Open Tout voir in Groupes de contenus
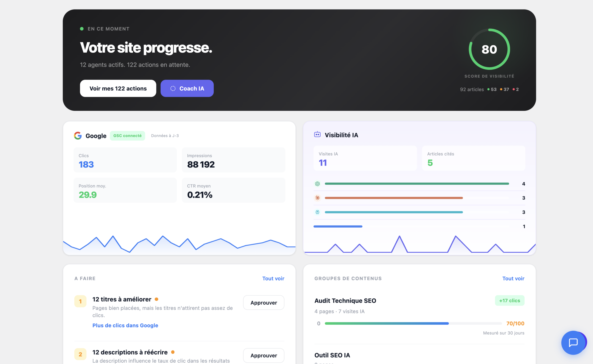The height and width of the screenshot is (364, 593). click(513, 278)
